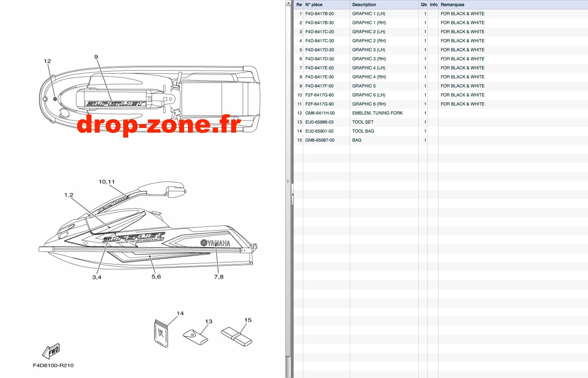The height and width of the screenshot is (378, 588).
Task: Select part number F4D-6417E-30
Action: click(x=319, y=77)
